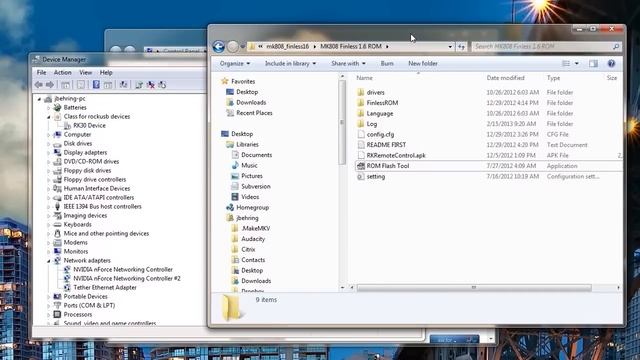Screen dimensions: 640x360
Task: Click the Back arrow in Device Manager toolbar
Action: pyautogui.click(x=39, y=85)
